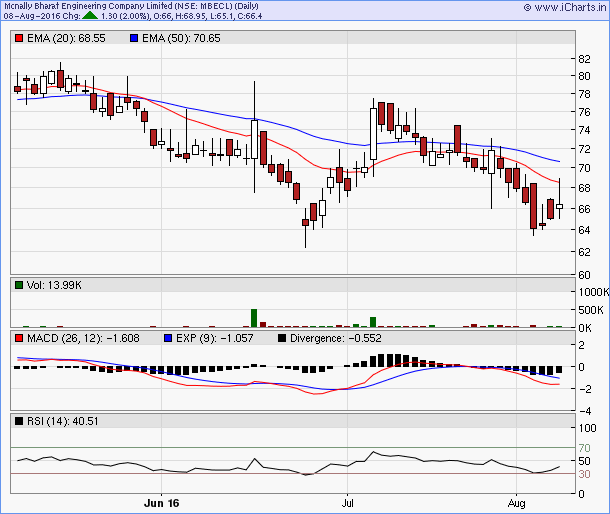
Task: Click the 78 price axis label
Action: tap(584, 94)
